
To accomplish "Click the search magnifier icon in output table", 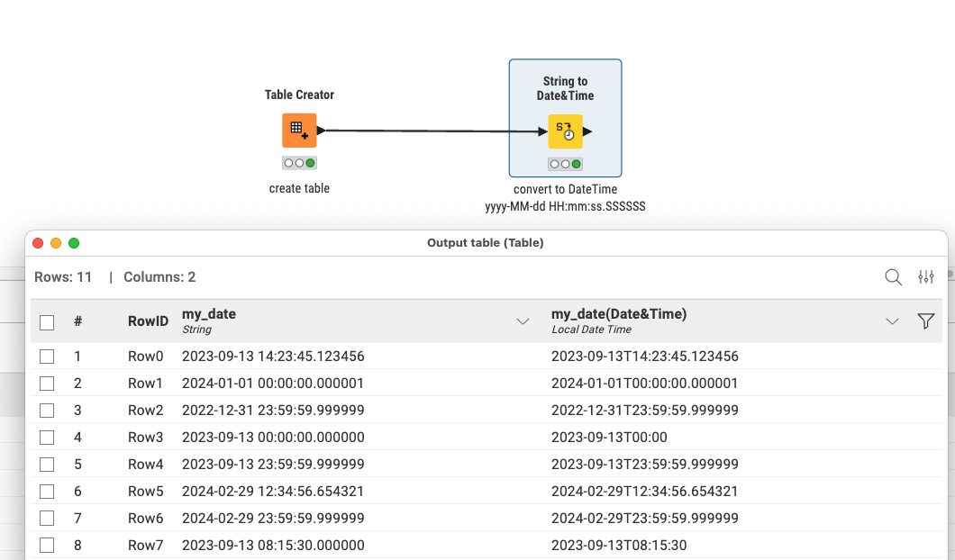I will pyautogui.click(x=893, y=277).
